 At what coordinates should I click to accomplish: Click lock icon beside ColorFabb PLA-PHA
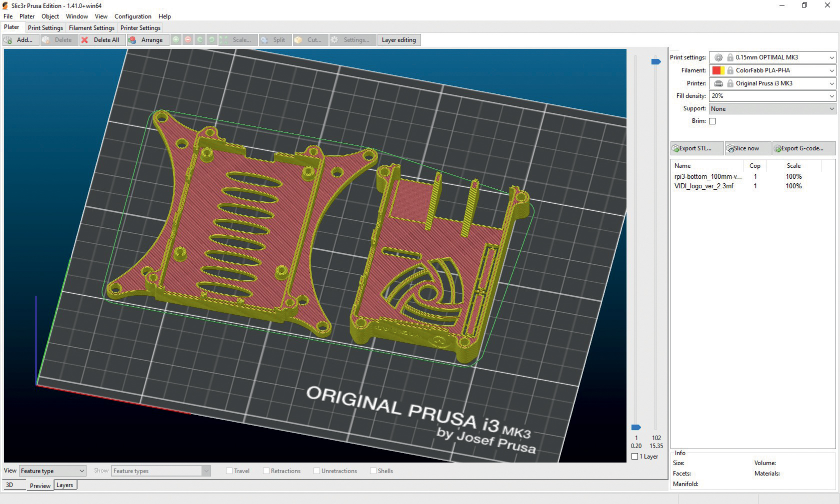click(x=730, y=70)
